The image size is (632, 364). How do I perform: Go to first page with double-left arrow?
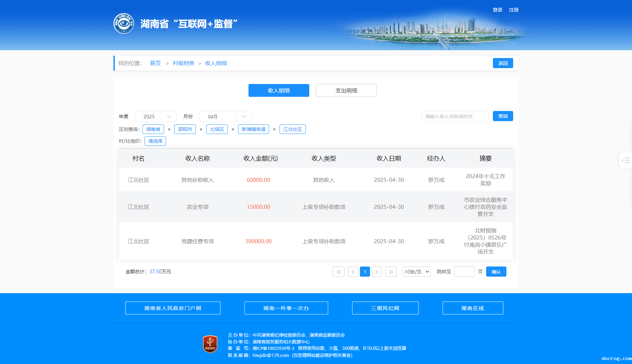tap(338, 272)
